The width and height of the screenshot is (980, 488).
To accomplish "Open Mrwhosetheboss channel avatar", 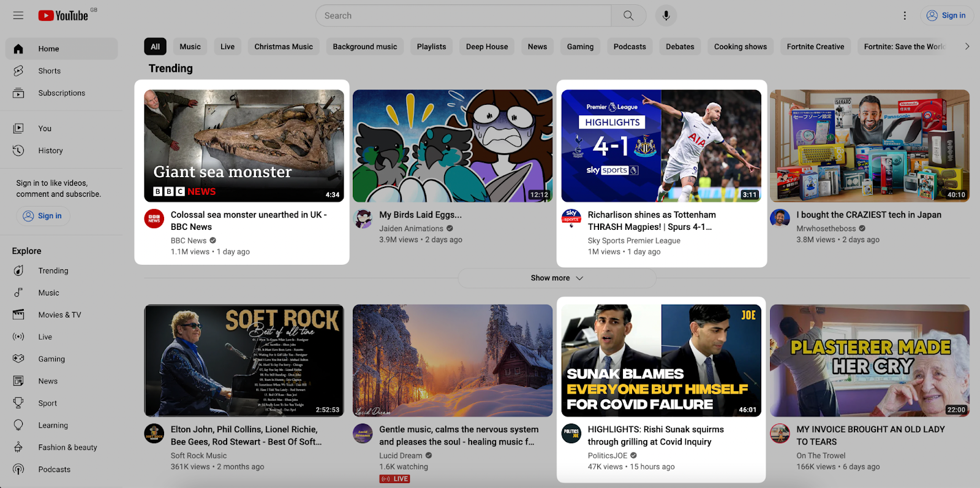I will point(780,219).
